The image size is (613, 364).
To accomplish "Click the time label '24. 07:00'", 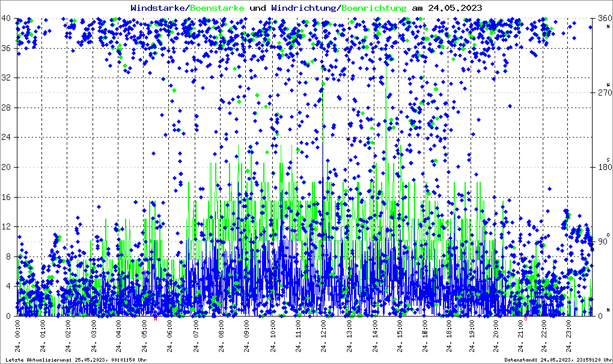I will 195,336.
